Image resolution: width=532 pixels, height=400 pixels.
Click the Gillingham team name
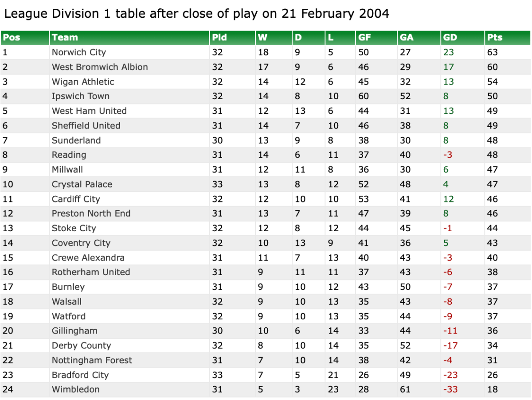click(x=74, y=330)
